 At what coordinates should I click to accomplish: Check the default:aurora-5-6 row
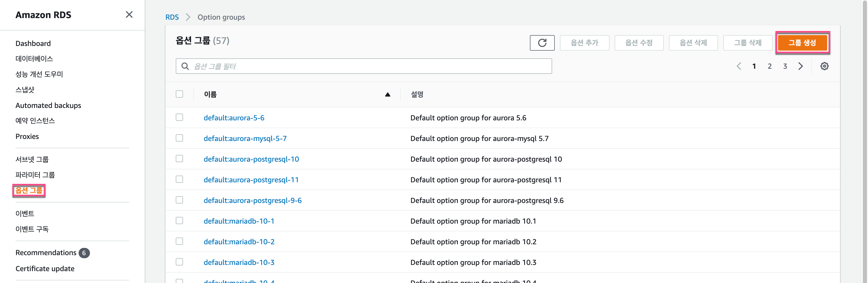179,117
